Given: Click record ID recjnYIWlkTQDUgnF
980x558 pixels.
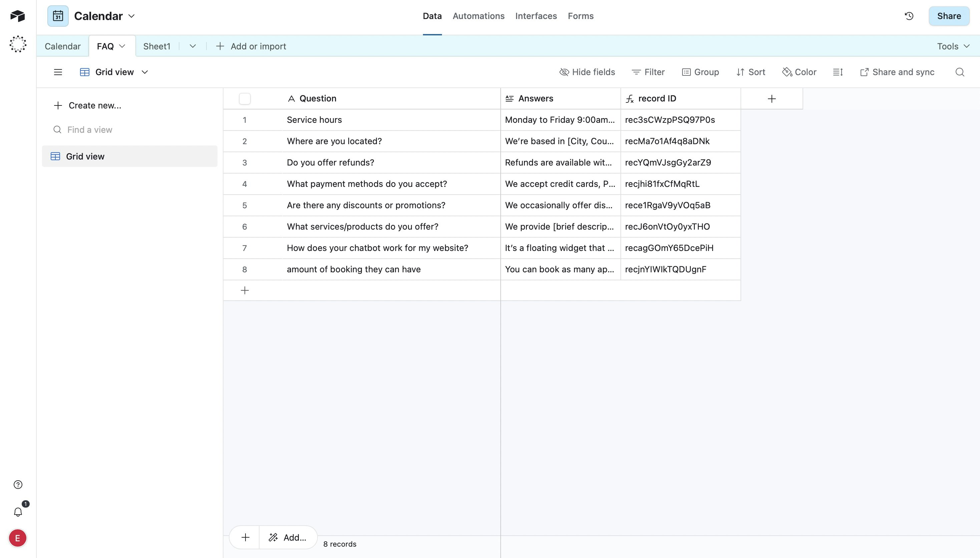Looking at the screenshot, I should (x=680, y=269).
